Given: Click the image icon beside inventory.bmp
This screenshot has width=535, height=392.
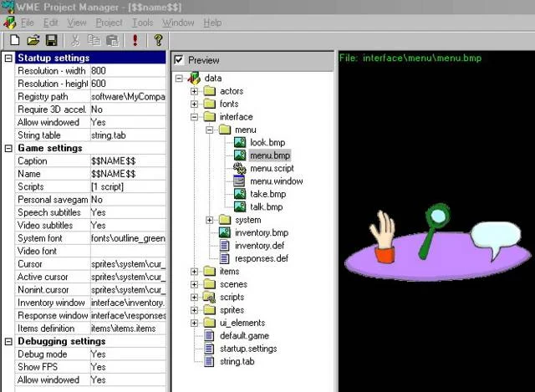Looking at the screenshot, I should coord(225,232).
